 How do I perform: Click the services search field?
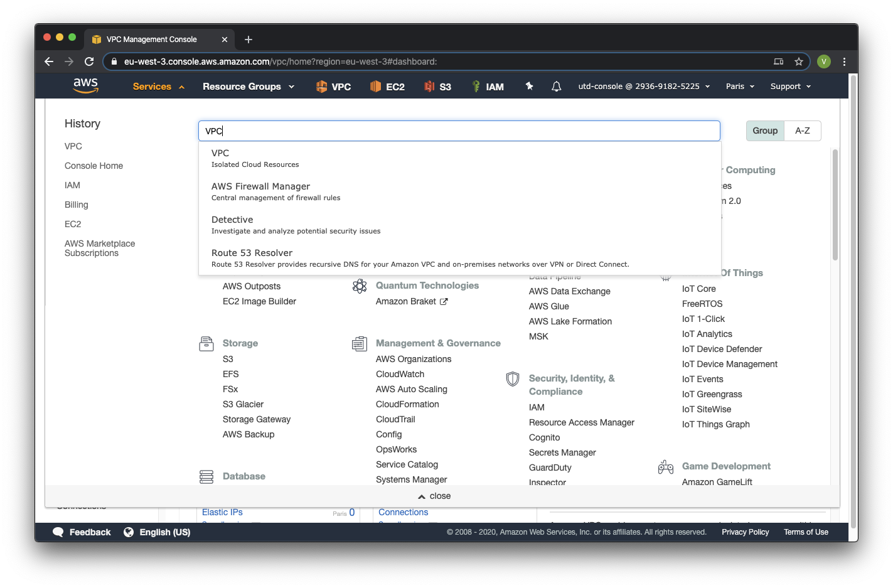click(x=459, y=131)
